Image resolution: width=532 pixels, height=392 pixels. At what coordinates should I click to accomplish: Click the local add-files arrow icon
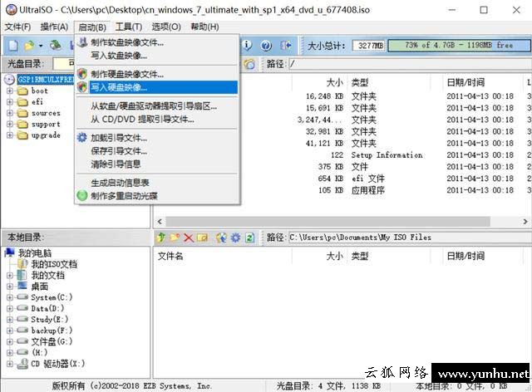[x=221, y=238]
